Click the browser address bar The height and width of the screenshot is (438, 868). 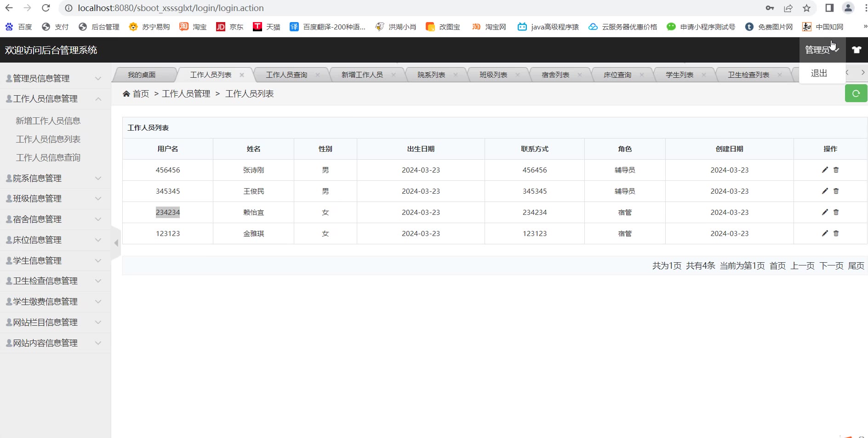point(414,8)
